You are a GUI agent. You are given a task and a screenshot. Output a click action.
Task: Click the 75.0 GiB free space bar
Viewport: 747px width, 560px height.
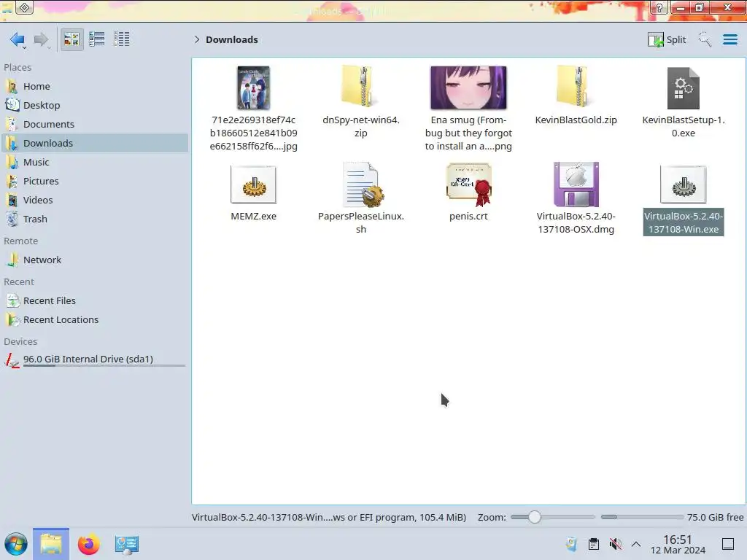point(642,517)
